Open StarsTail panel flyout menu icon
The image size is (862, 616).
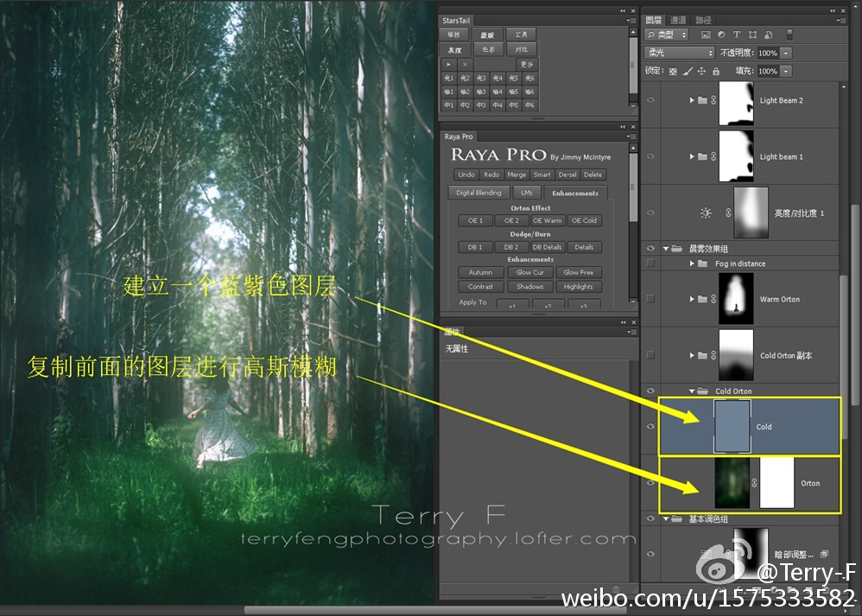click(x=631, y=21)
